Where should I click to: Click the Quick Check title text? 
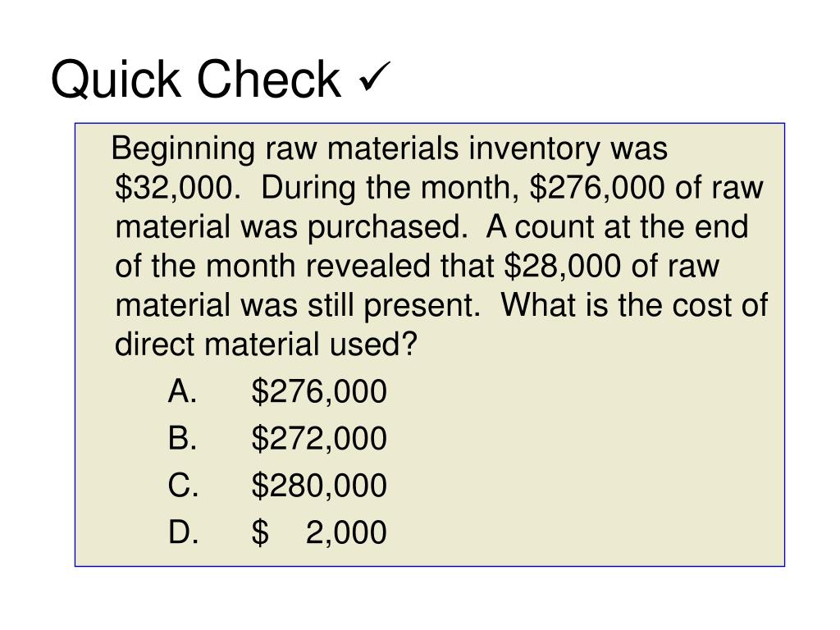(x=196, y=80)
